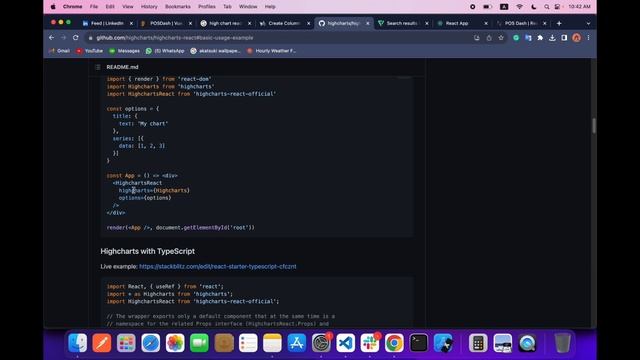Go back with the browser back arrow

51,38
